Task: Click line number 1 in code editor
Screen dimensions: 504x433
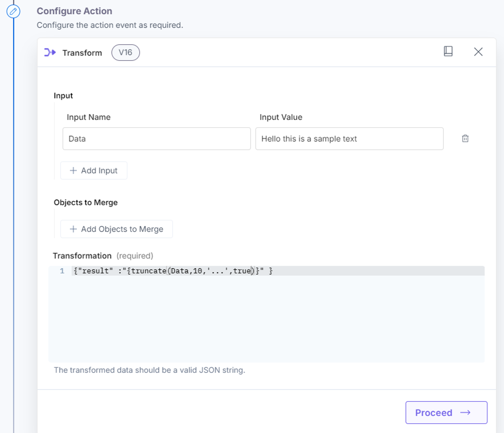Action: click(x=62, y=271)
